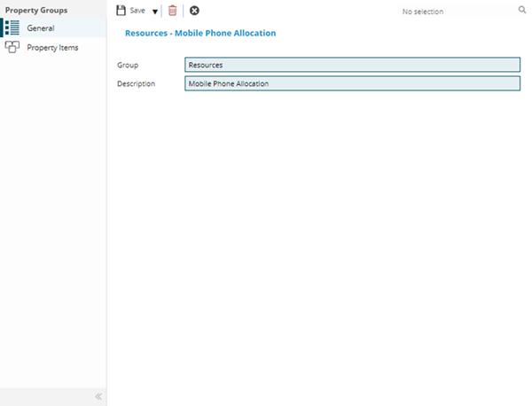Click the Property Groups panel title
Screen dimensions: 532x406
tap(36, 10)
